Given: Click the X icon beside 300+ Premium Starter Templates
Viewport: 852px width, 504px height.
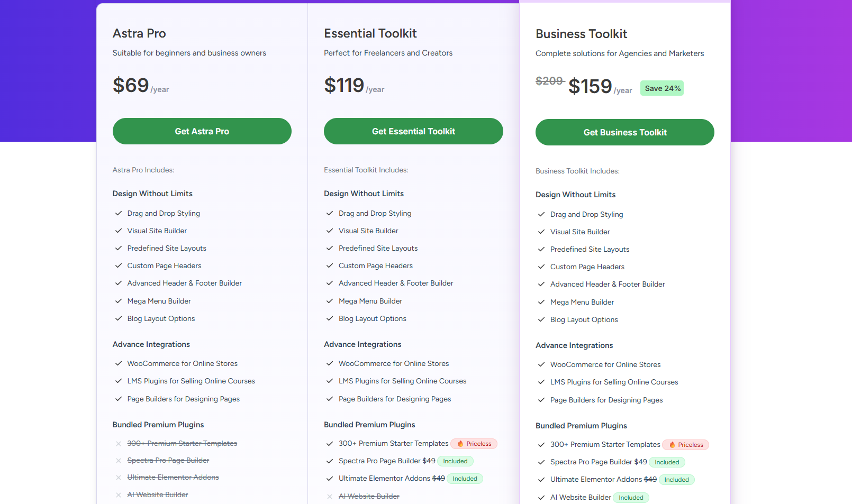Looking at the screenshot, I should 119,443.
